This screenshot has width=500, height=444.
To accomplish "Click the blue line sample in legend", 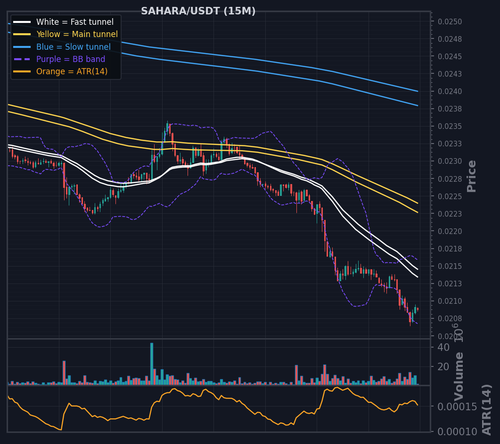I will 22,47.
